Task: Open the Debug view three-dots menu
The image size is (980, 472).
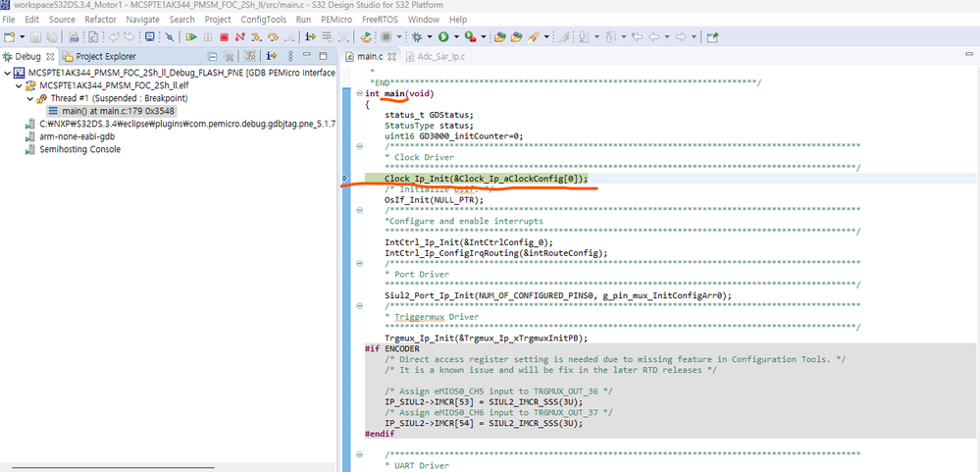Action: (x=290, y=56)
